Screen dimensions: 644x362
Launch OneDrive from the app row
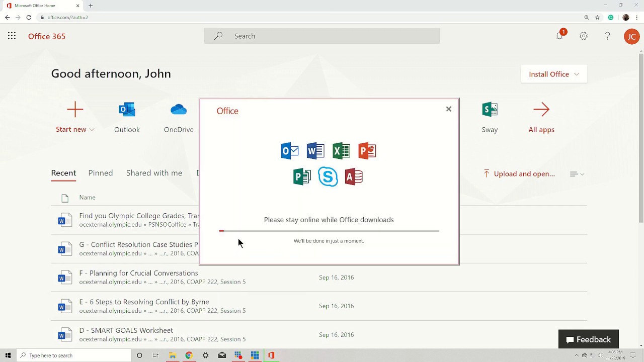click(x=179, y=118)
